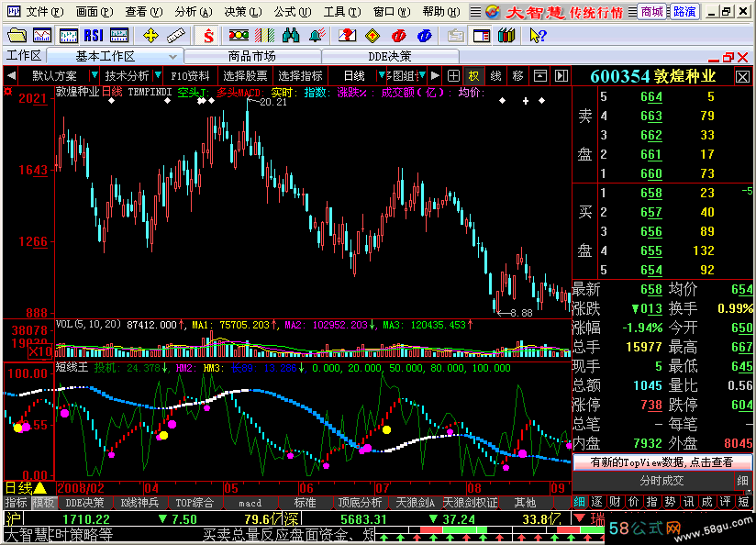Toggle the 线 line button
The image size is (756, 545).
(495, 76)
